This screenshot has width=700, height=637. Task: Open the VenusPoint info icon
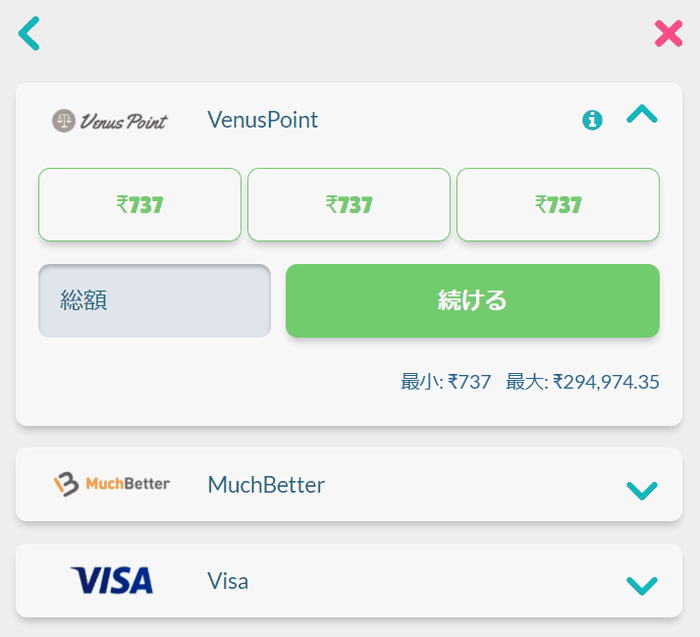592,120
